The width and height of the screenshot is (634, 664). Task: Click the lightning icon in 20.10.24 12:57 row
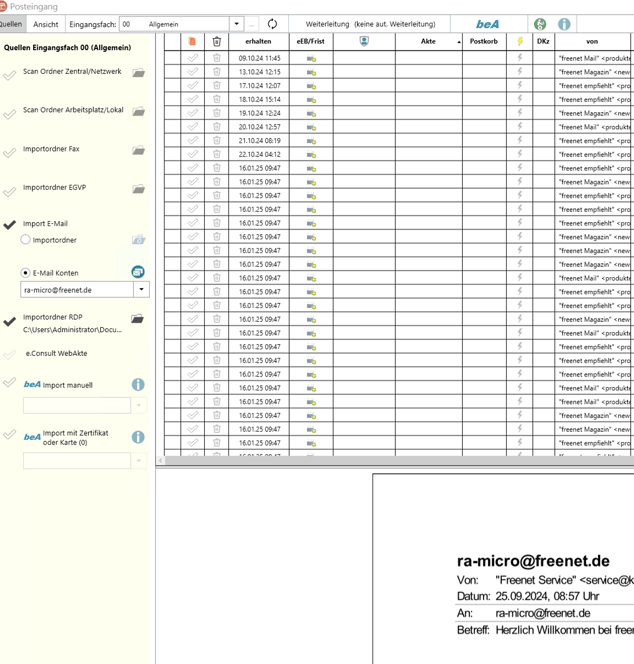[520, 127]
